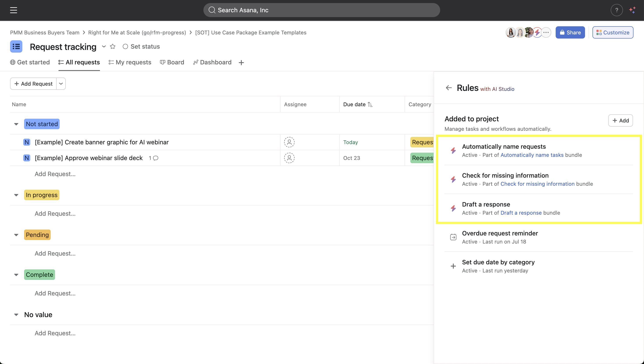Open the hamburger navigation menu

pos(14,10)
